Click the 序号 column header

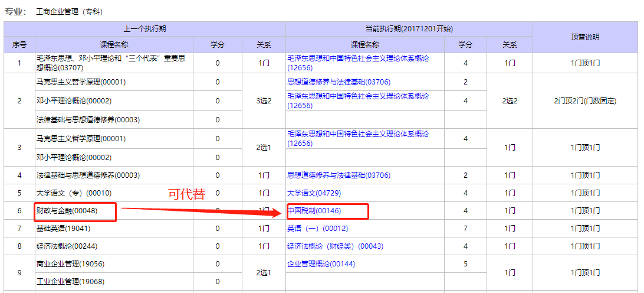(19, 45)
